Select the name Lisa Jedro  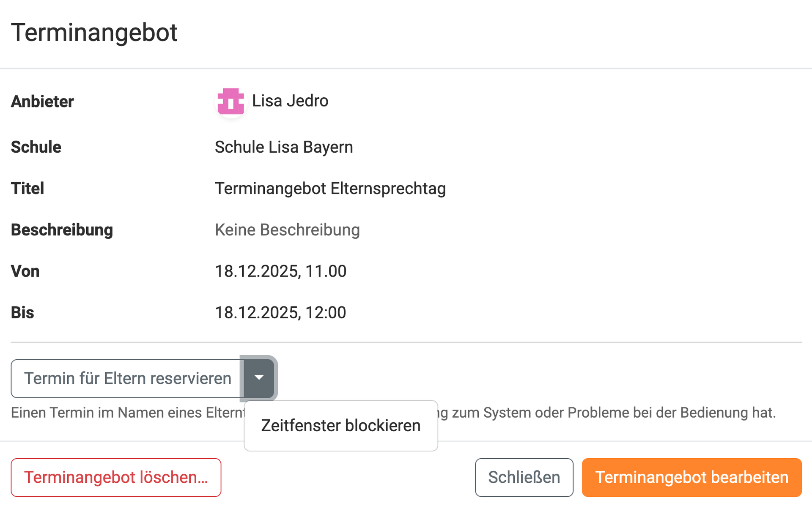pyautogui.click(x=290, y=101)
